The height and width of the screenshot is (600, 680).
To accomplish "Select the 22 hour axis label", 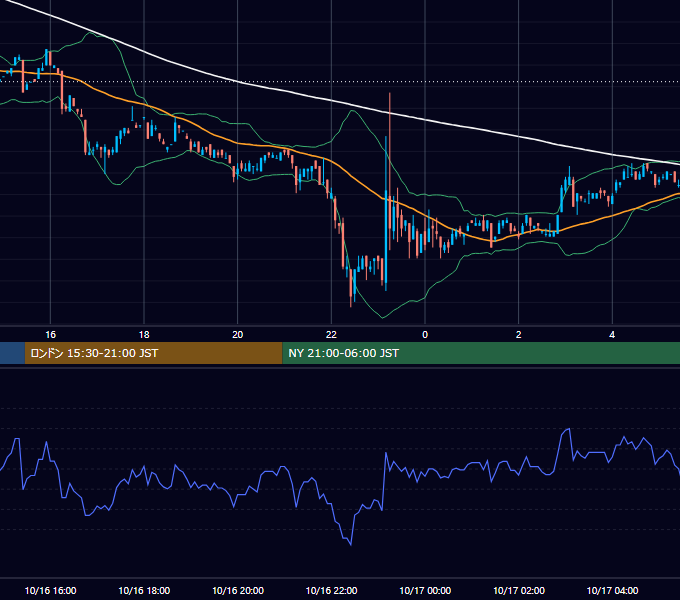I will [331, 335].
